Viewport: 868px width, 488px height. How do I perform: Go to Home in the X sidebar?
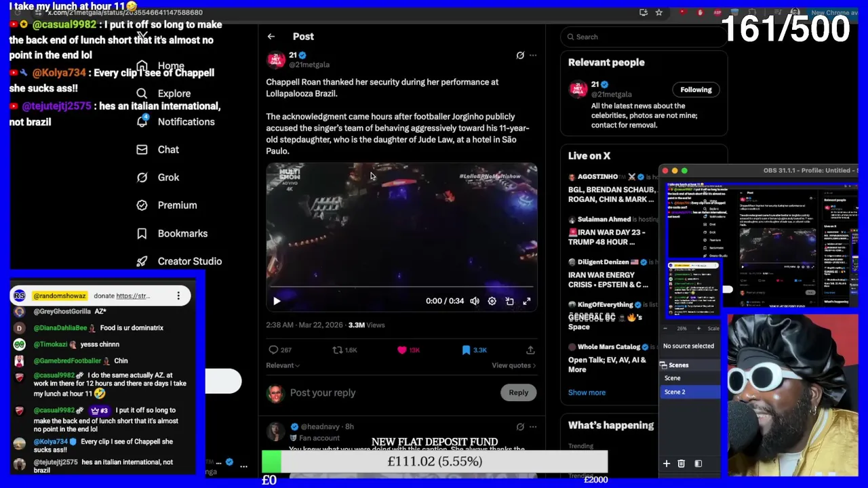[171, 66]
